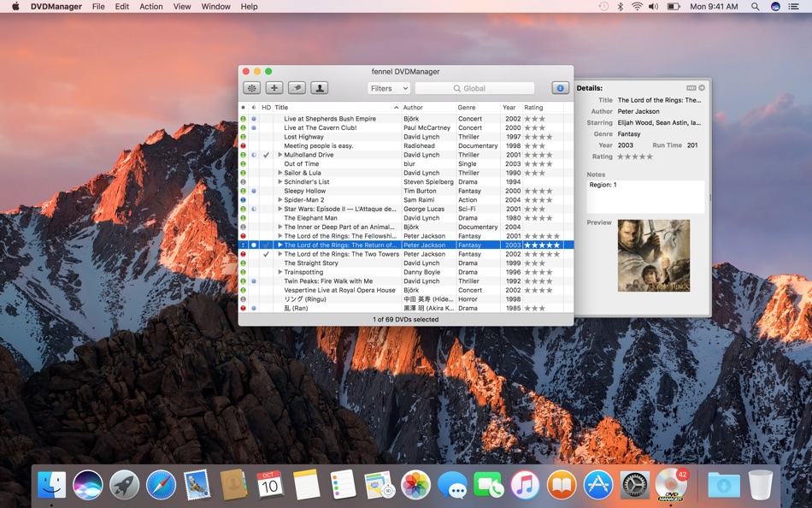
Task: Click the blue dot beside Twin Peaks: Fire Walk with Me
Action: tap(254, 281)
